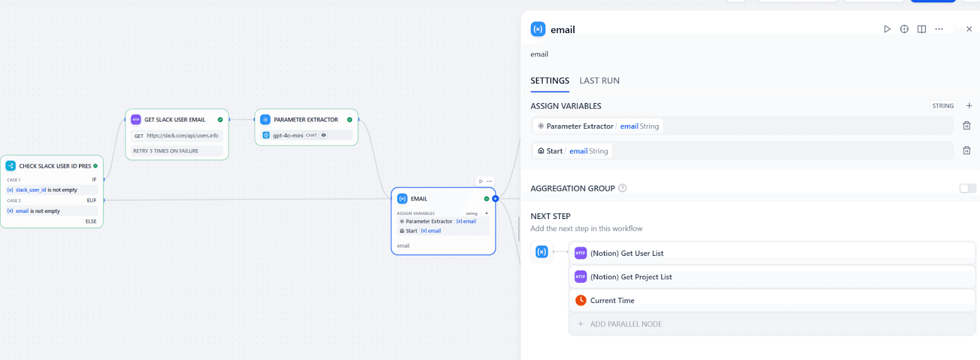Click Add Parallel Node button
Viewport: 980px width, 360px height.
625,324
